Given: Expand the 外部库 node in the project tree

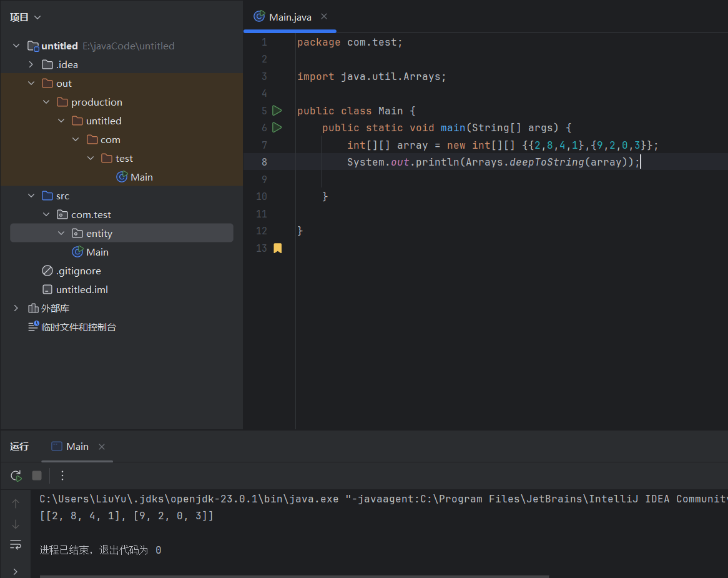Looking at the screenshot, I should click(15, 308).
